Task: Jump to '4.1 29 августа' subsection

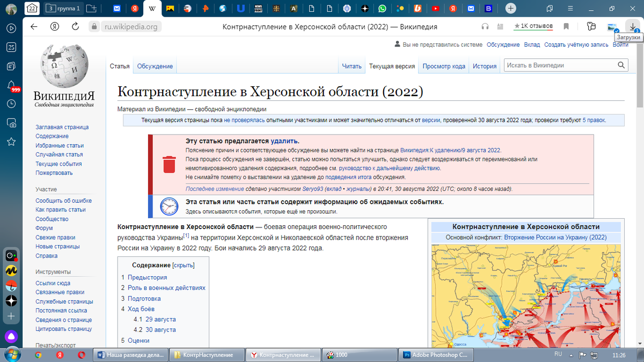Action: (155, 319)
